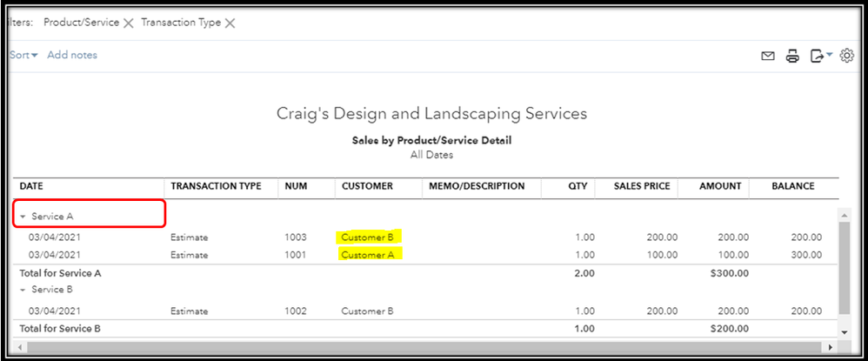Remove the Product/Service filter
Image resolution: width=868 pixels, height=361 pixels.
click(128, 23)
